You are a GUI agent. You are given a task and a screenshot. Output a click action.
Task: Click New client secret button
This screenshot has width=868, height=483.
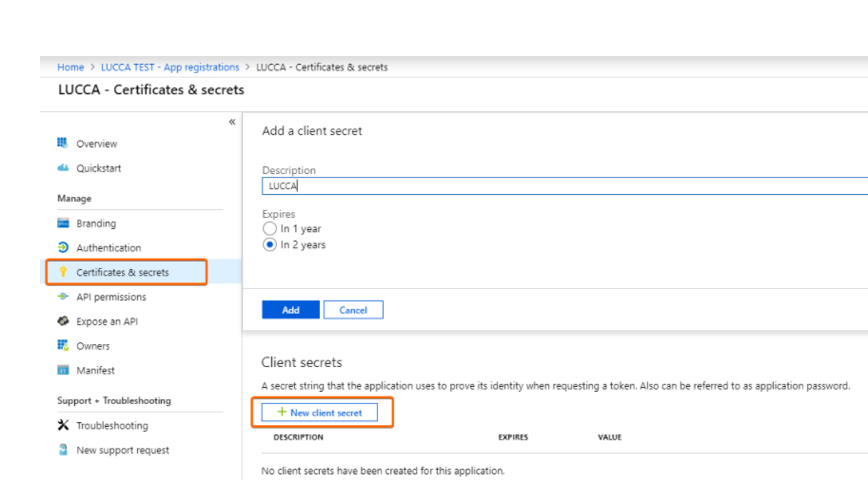(320, 413)
